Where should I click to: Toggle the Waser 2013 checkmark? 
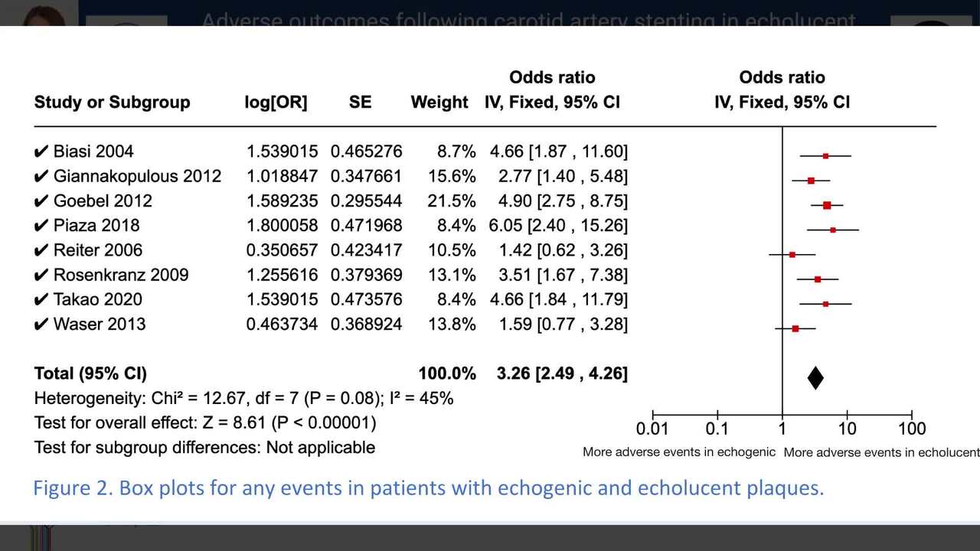point(41,324)
